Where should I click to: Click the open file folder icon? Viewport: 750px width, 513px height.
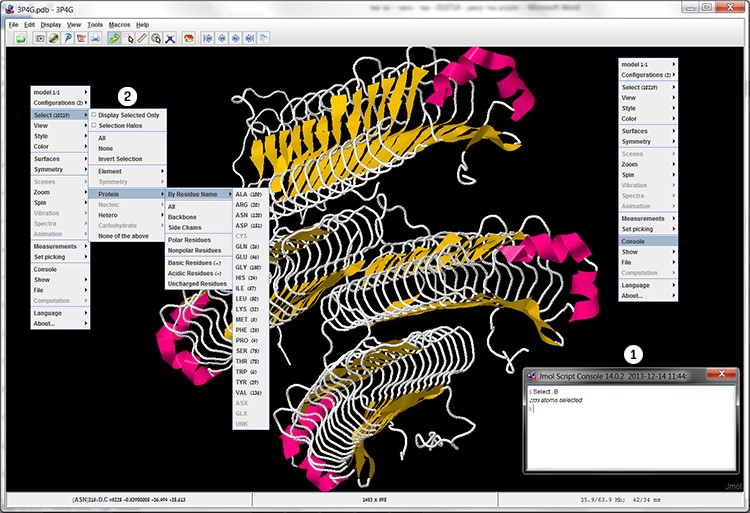[21, 38]
